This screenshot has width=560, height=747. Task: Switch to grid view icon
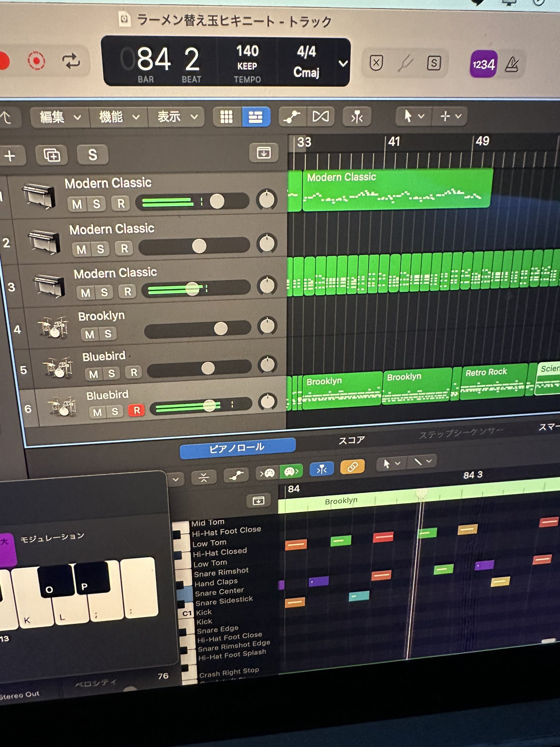[227, 117]
